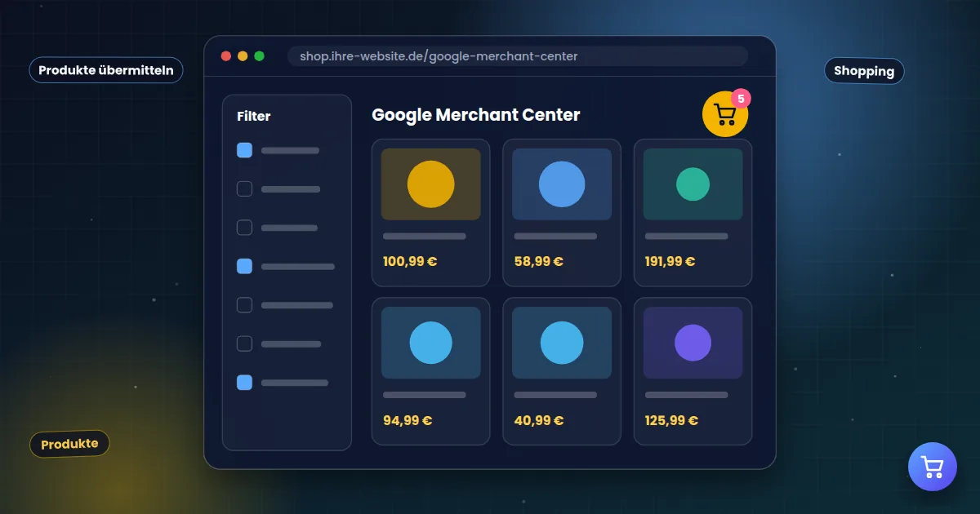
Task: Click the price 125,99 €
Action: (671, 421)
